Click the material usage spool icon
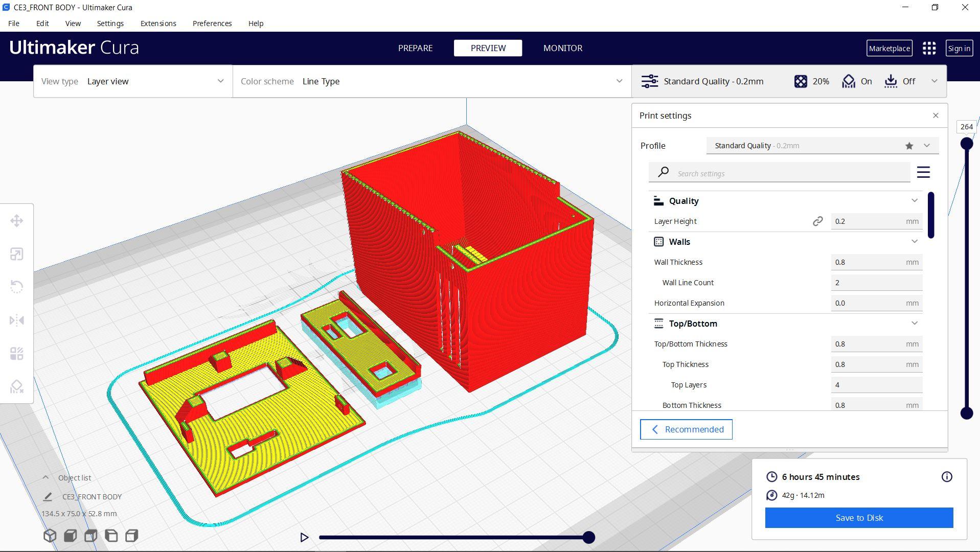Image resolution: width=980 pixels, height=552 pixels. (x=771, y=495)
